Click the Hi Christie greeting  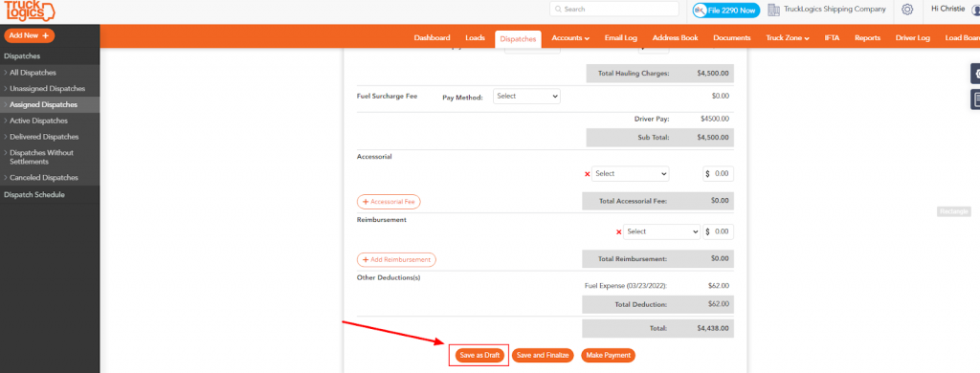point(947,9)
